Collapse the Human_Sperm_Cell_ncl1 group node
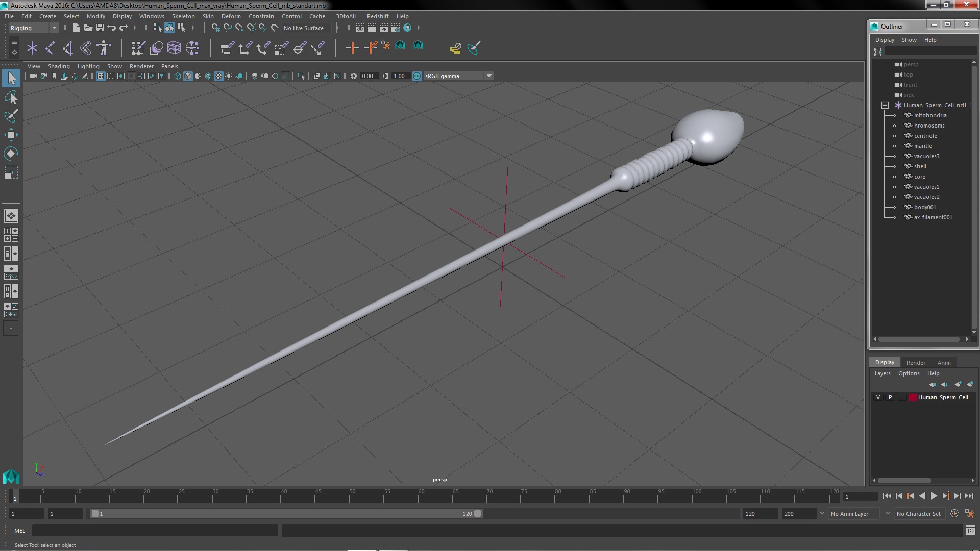This screenshot has width=980, height=551. pos(885,105)
